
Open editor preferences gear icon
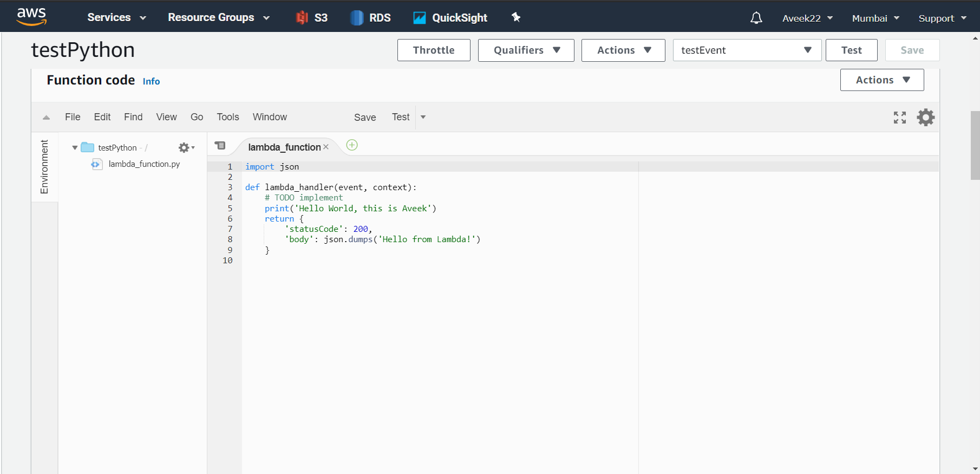click(x=925, y=118)
